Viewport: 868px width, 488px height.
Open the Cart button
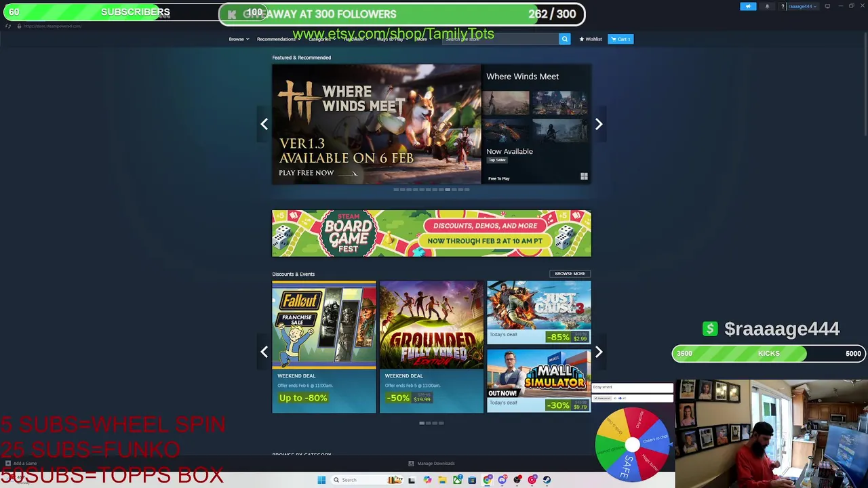point(620,39)
